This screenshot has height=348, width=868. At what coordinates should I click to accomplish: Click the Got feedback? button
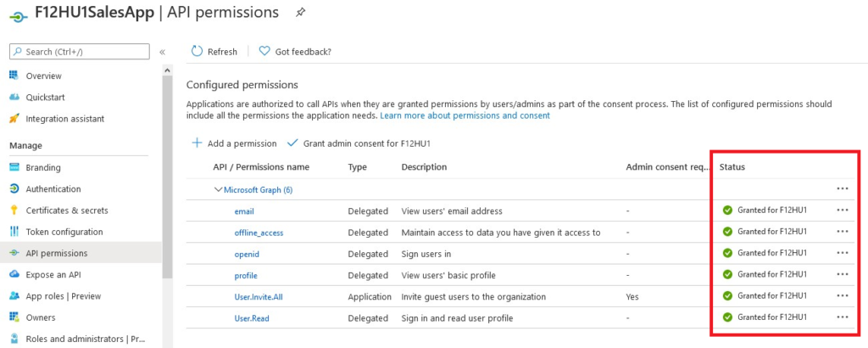coord(294,52)
